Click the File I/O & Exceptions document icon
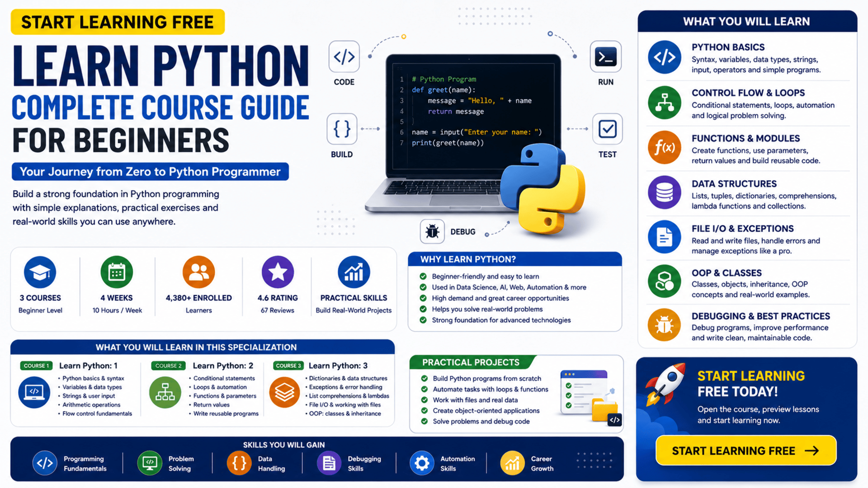868x488 pixels. point(664,237)
